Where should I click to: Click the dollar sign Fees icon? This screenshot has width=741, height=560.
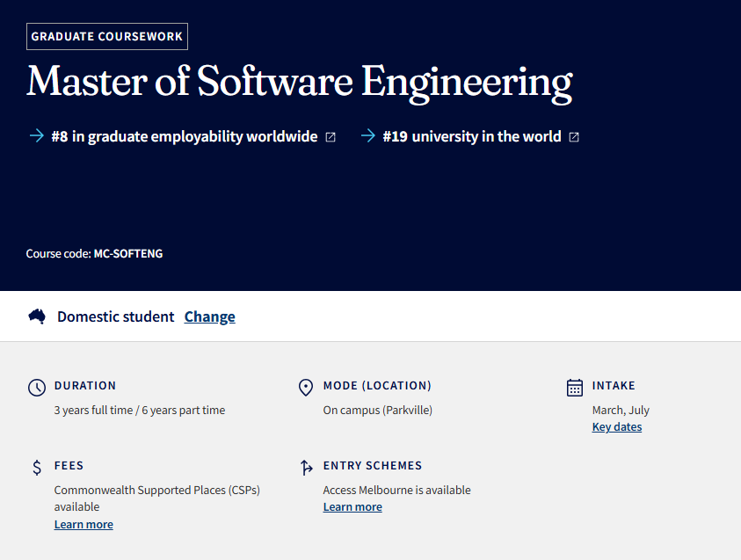click(x=37, y=468)
